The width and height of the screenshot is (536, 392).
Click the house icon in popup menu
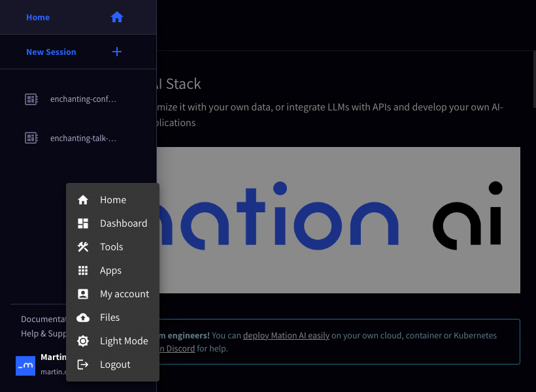(83, 199)
